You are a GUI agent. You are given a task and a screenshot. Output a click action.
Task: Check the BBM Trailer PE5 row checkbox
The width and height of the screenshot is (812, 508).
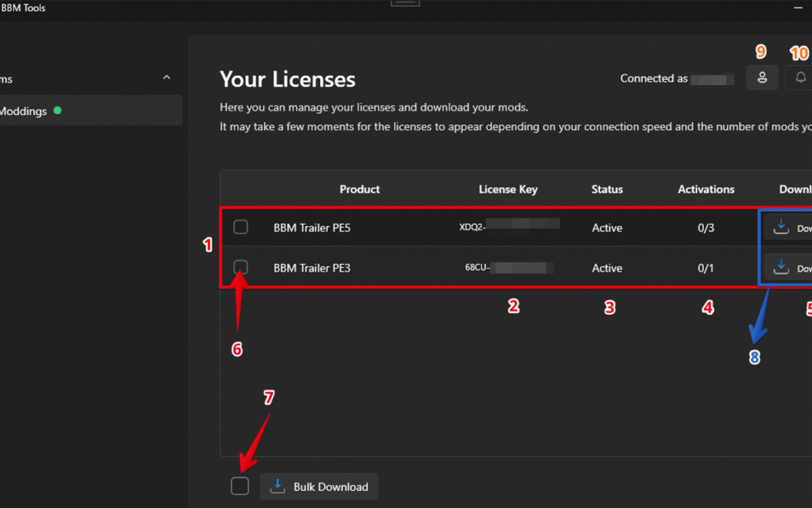click(x=241, y=227)
